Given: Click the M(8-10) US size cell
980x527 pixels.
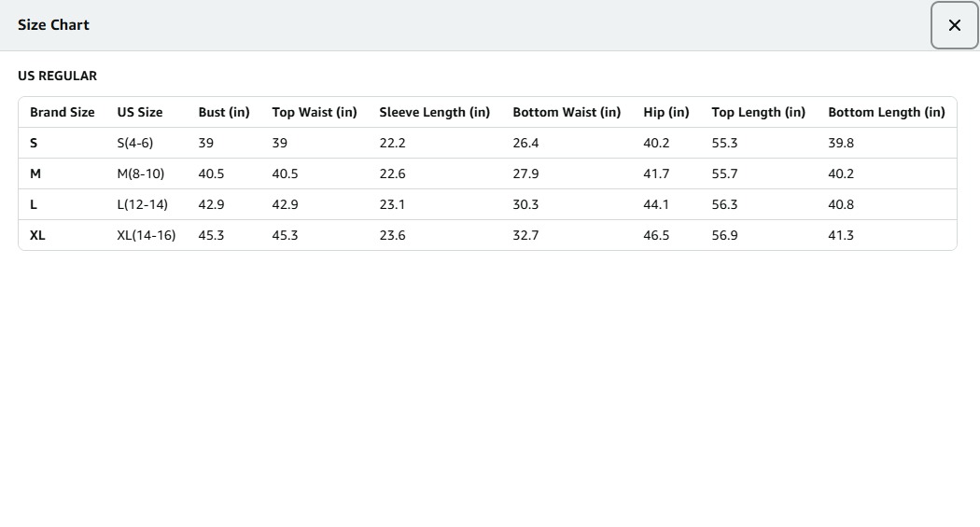Looking at the screenshot, I should (x=140, y=173).
